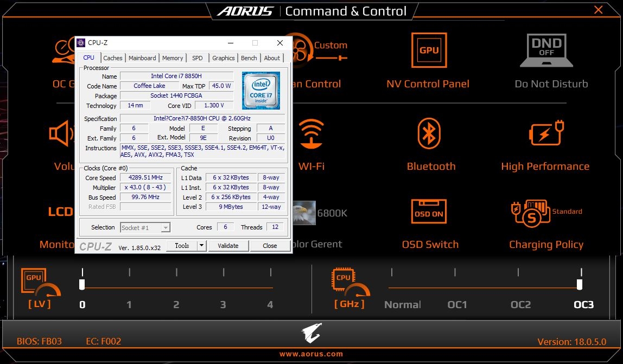Click the empty Rated FSB field
The width and height of the screenshot is (623, 364).
coord(145,207)
